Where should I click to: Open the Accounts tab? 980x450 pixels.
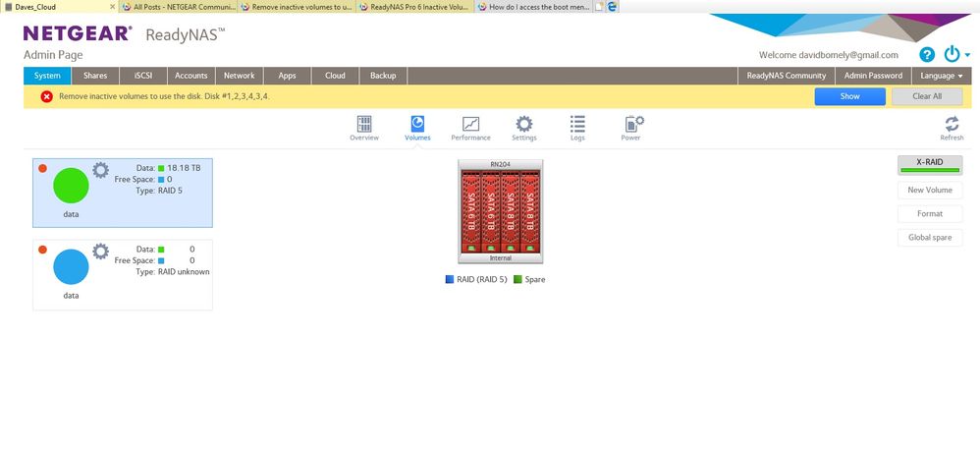point(191,76)
